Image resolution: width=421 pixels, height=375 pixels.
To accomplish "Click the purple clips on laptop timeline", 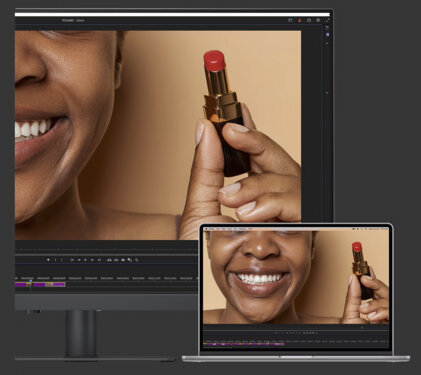I will (244, 344).
